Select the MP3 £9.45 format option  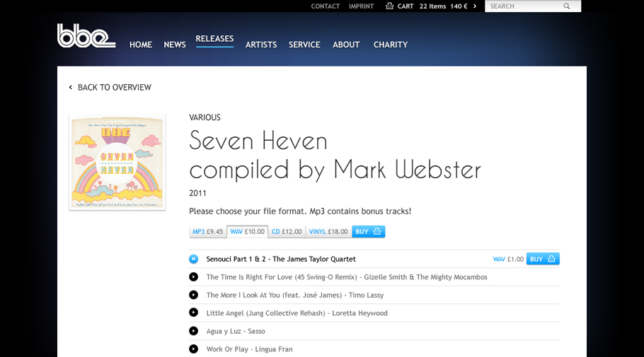coord(207,231)
